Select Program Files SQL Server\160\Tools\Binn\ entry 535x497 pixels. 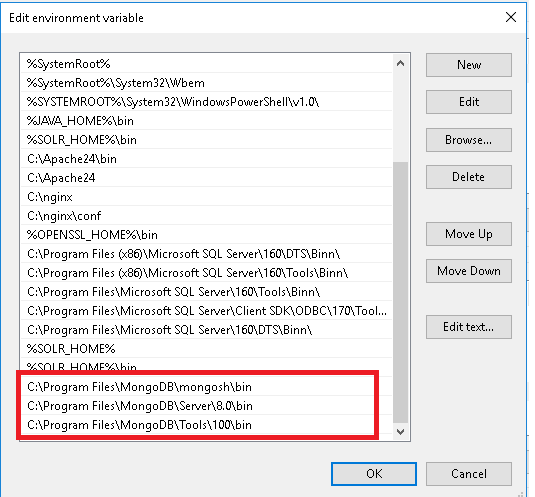[206, 292]
